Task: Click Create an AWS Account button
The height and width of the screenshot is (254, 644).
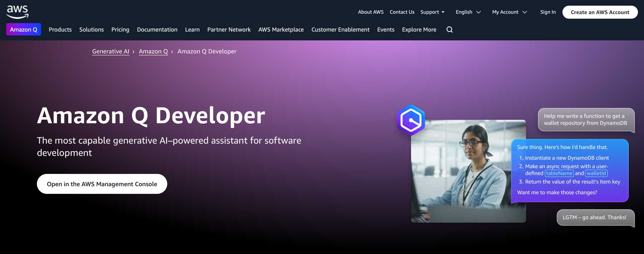Action: click(600, 12)
